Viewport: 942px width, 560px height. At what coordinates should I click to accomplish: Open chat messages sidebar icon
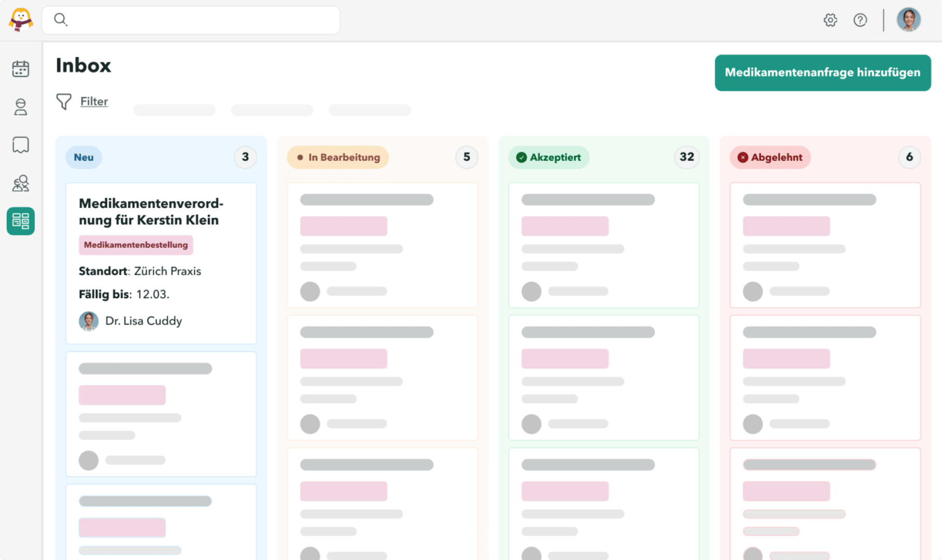[x=21, y=145]
